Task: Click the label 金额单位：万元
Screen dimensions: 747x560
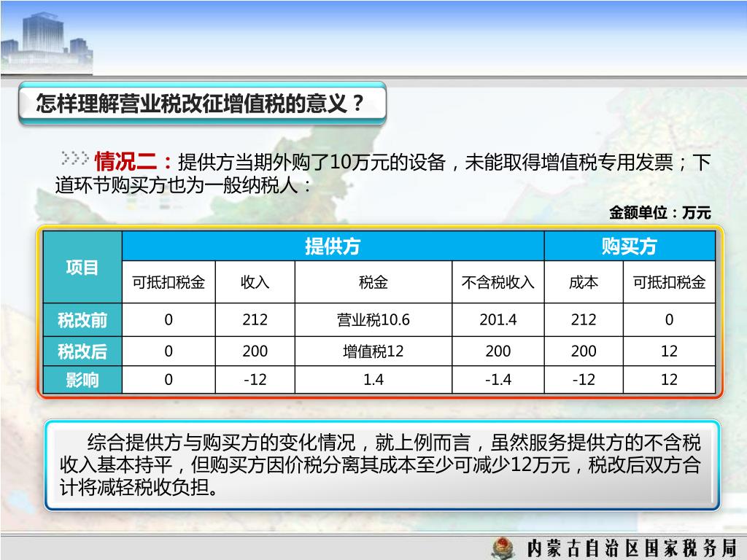Action: 659,212
